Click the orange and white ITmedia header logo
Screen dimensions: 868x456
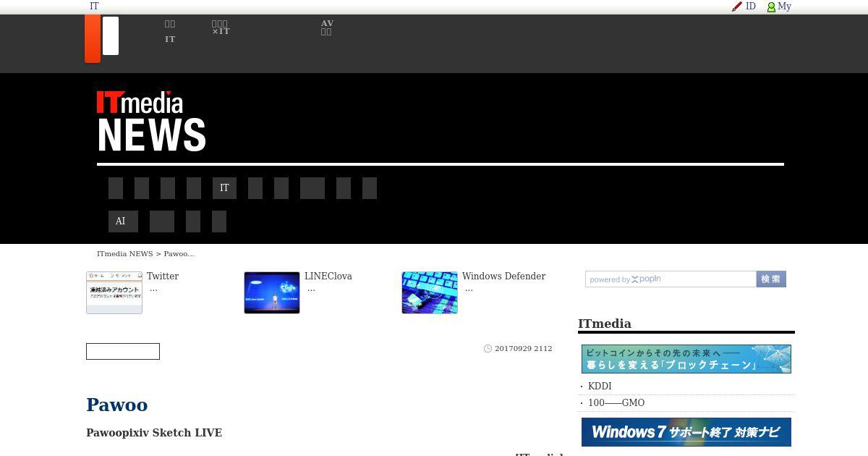click(102, 38)
